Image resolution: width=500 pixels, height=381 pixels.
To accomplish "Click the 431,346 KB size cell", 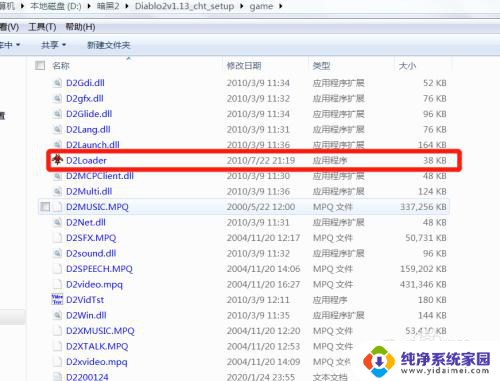I will pyautogui.click(x=423, y=285).
